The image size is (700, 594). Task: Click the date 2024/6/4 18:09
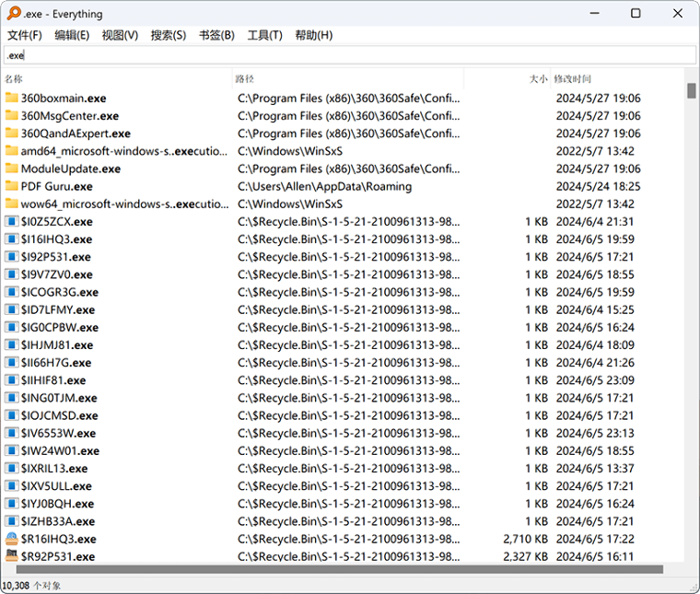click(595, 344)
